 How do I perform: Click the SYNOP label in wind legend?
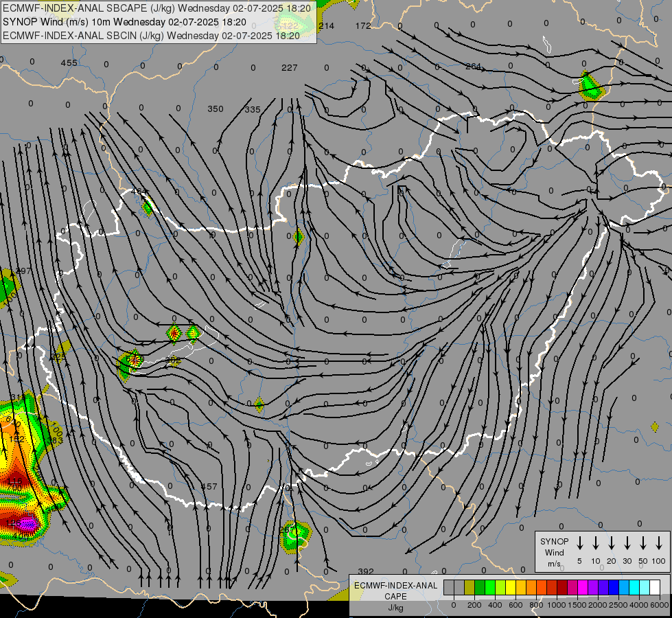[x=554, y=541]
